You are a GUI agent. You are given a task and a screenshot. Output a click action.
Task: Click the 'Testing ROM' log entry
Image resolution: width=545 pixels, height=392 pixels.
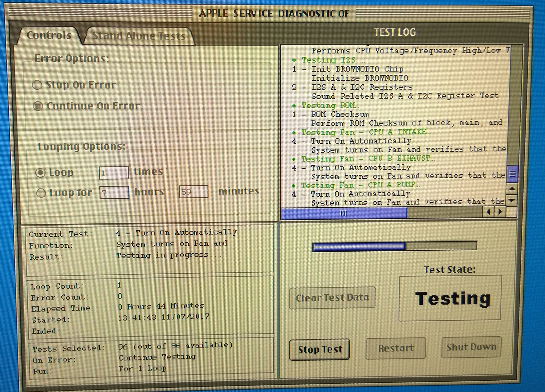coord(326,105)
